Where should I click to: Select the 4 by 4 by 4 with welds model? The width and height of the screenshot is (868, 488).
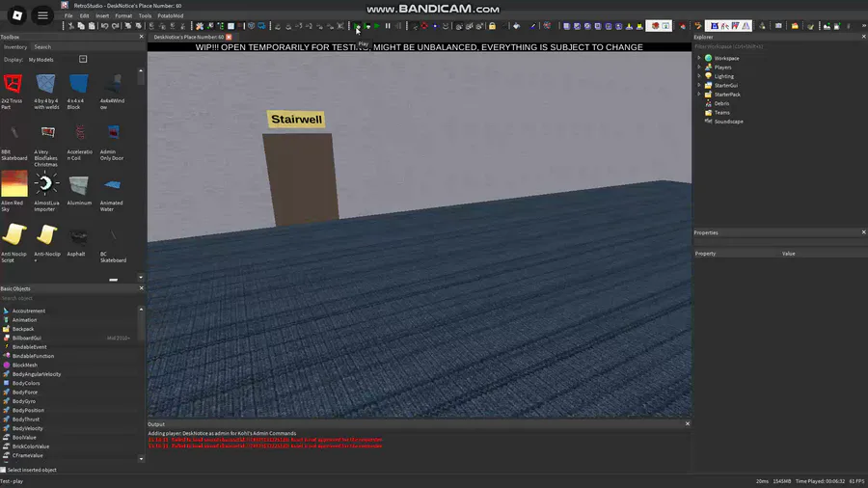pos(46,91)
